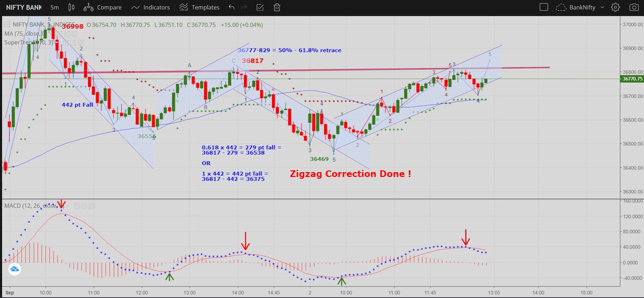The image size is (644, 298).
Task: Select the red 36998 price annotation
Action: pos(72,26)
